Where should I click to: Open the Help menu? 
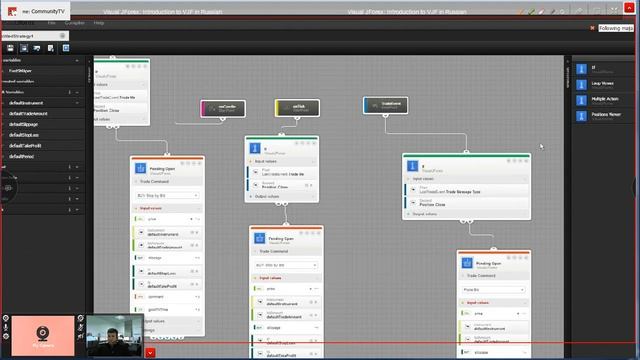click(x=99, y=23)
